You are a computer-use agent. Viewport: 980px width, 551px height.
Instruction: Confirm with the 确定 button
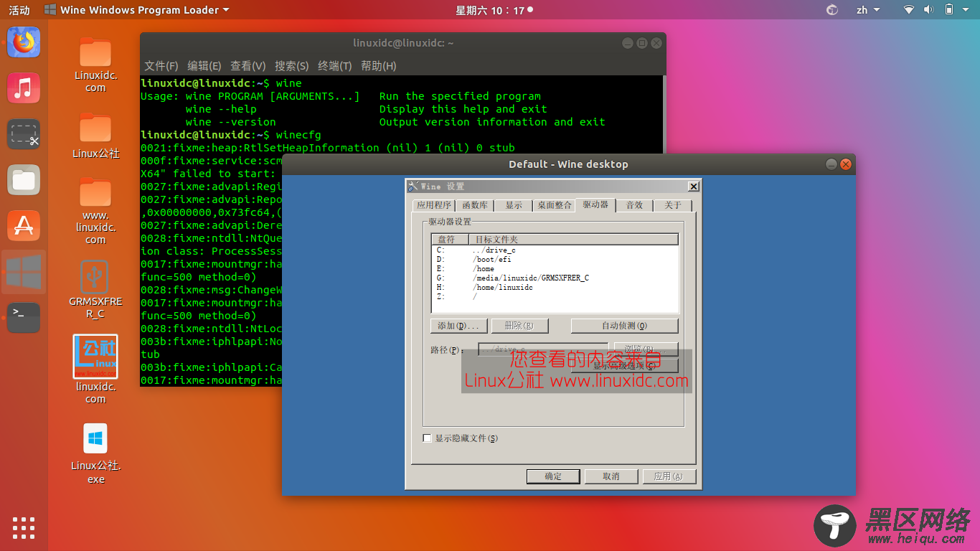point(553,476)
